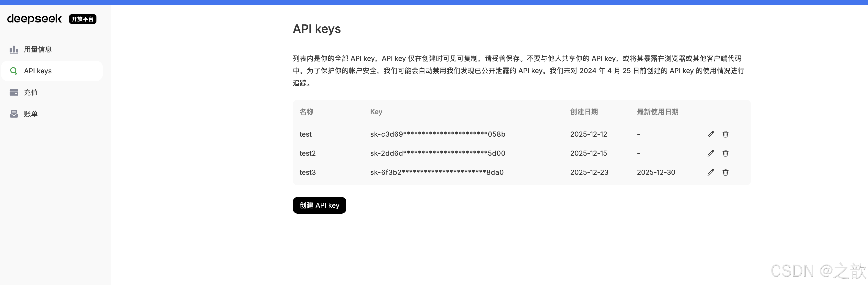Click the edit pencil icon for test2 key
Screen dimensions: 868x285
711,153
